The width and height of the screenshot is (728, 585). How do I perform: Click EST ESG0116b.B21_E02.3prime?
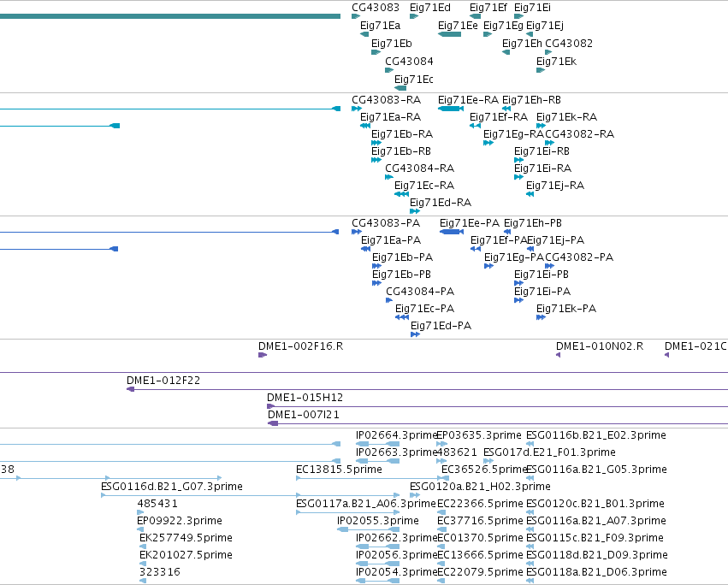tap(595, 436)
